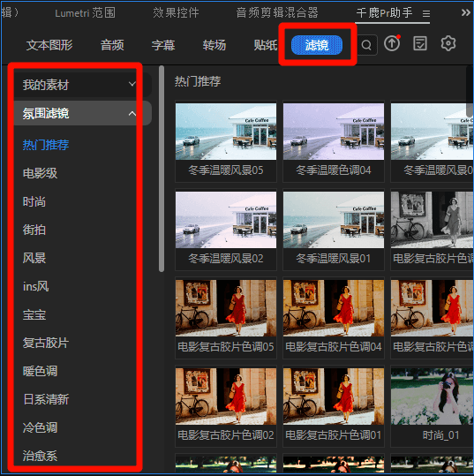Open the checklist notes icon
This screenshot has width=474, height=476.
pos(420,43)
